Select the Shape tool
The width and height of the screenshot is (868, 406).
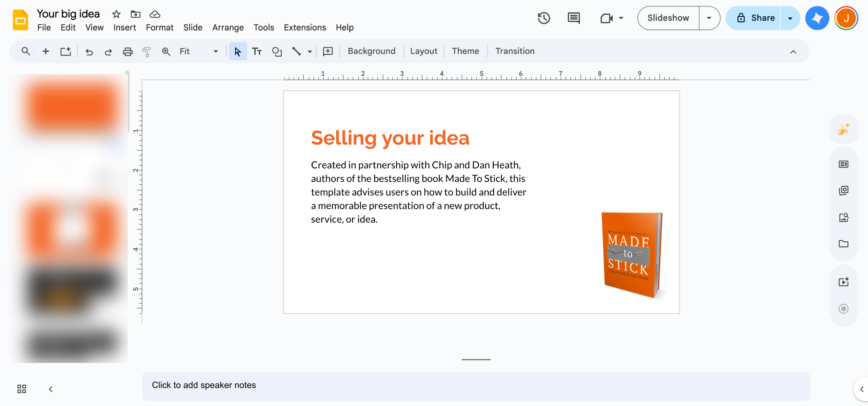277,52
